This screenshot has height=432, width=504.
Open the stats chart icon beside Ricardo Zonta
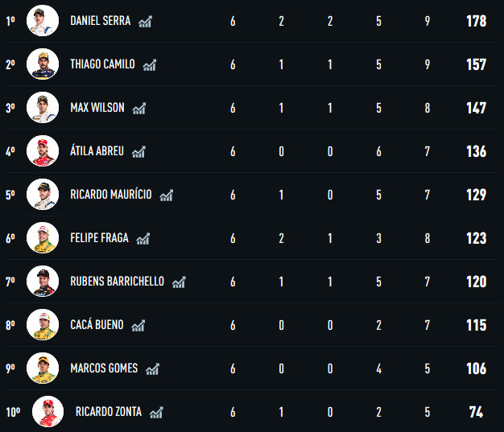[156, 413]
